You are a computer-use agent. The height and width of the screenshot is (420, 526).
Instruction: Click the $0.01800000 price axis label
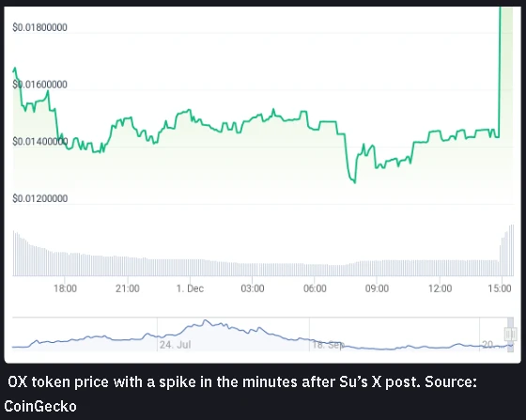coord(39,27)
